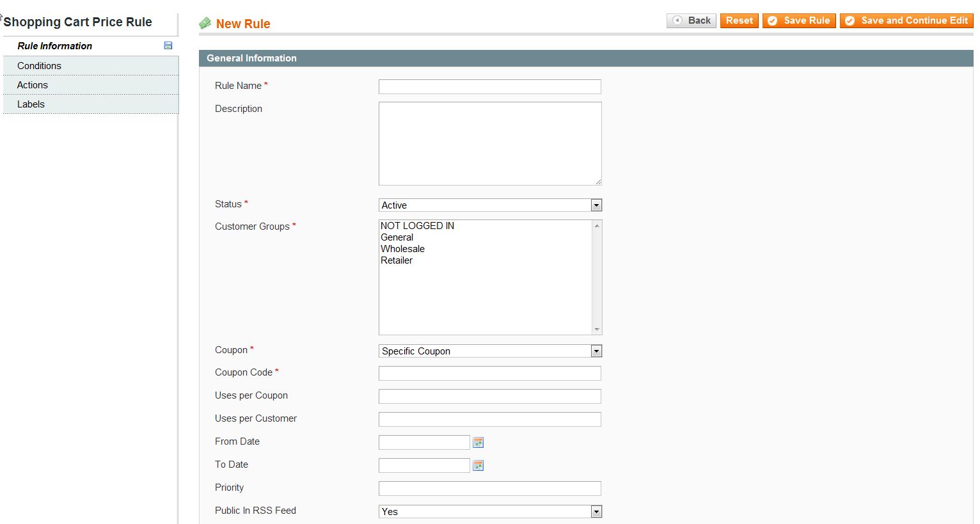The image size is (980, 524).
Task: Click the save icon beside Rule Information
Action: tap(168, 45)
